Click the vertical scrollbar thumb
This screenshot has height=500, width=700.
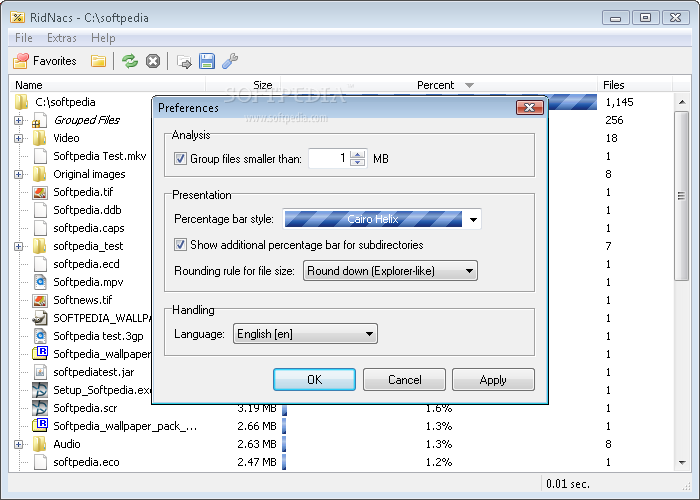pyautogui.click(x=681, y=196)
